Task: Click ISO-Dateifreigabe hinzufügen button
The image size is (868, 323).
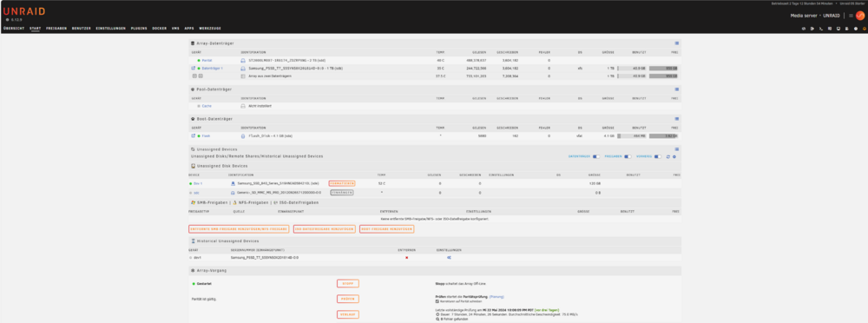Action: click(324, 229)
